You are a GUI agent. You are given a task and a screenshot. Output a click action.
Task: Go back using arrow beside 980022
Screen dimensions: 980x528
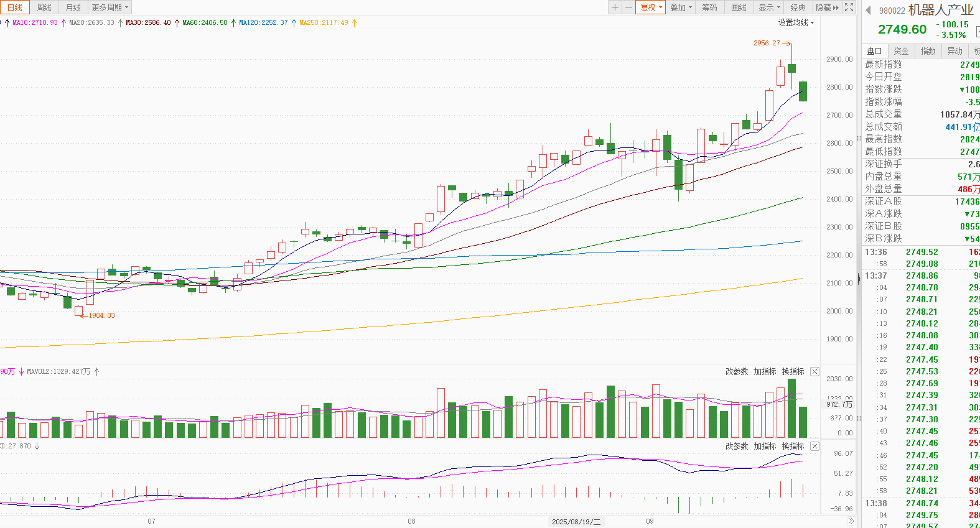pyautogui.click(x=868, y=10)
